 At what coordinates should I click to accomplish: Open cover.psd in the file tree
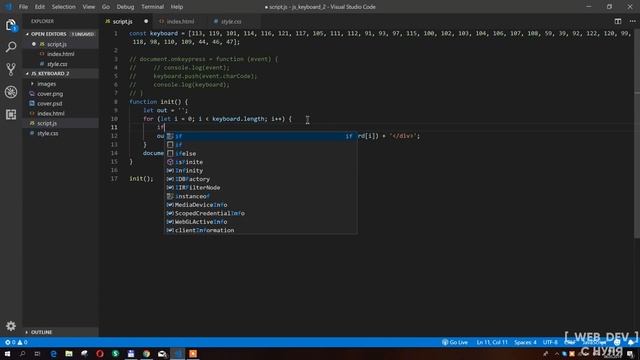tap(60, 103)
